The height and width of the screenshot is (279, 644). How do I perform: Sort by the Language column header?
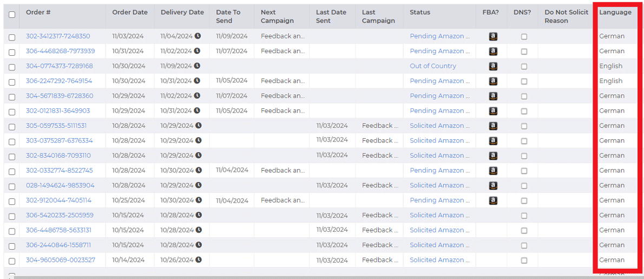[x=615, y=12]
